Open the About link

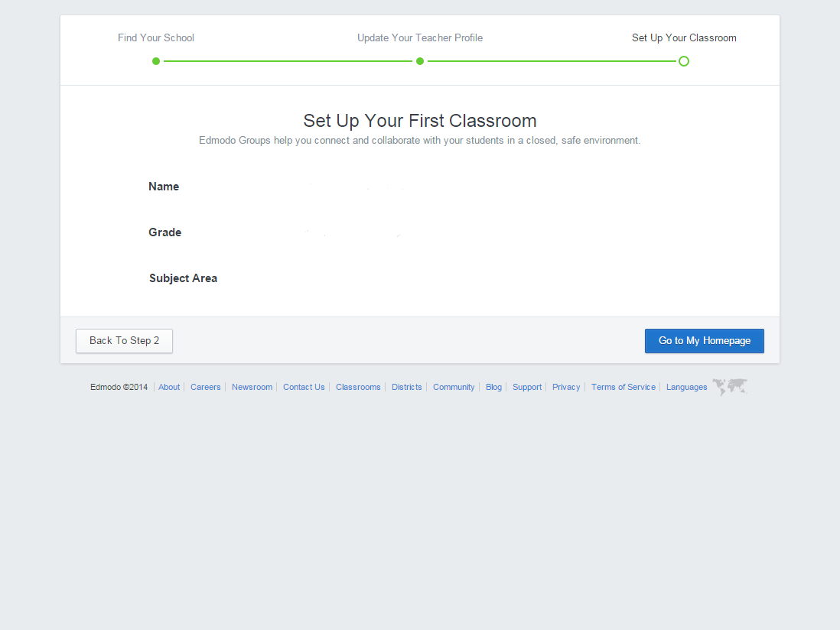click(x=169, y=387)
